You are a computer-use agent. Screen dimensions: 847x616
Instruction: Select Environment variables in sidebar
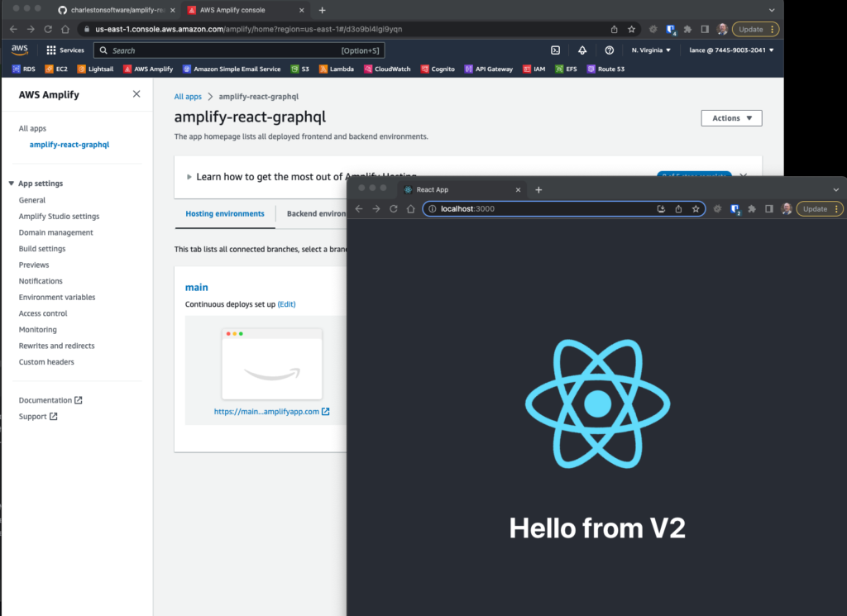click(x=57, y=298)
